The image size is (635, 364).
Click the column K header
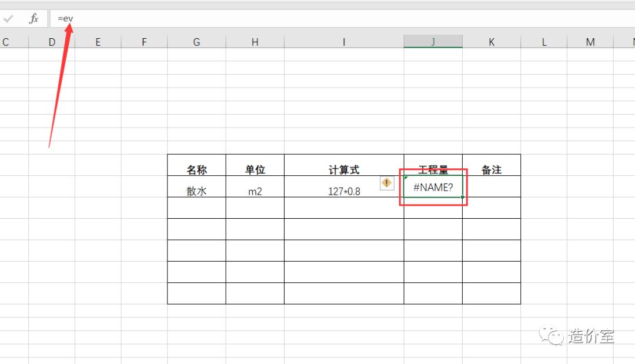[x=492, y=41]
